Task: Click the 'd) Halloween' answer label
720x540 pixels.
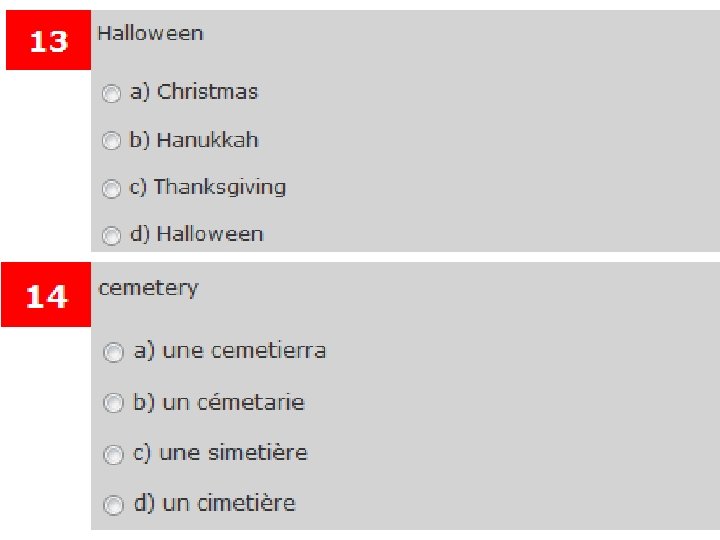Action: tap(196, 234)
